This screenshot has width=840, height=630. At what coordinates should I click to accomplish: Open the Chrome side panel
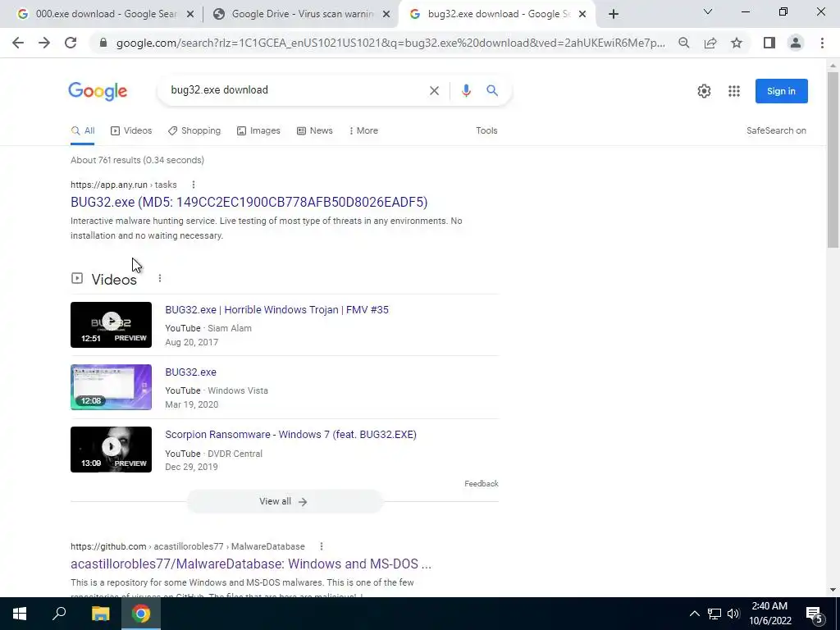coord(769,43)
